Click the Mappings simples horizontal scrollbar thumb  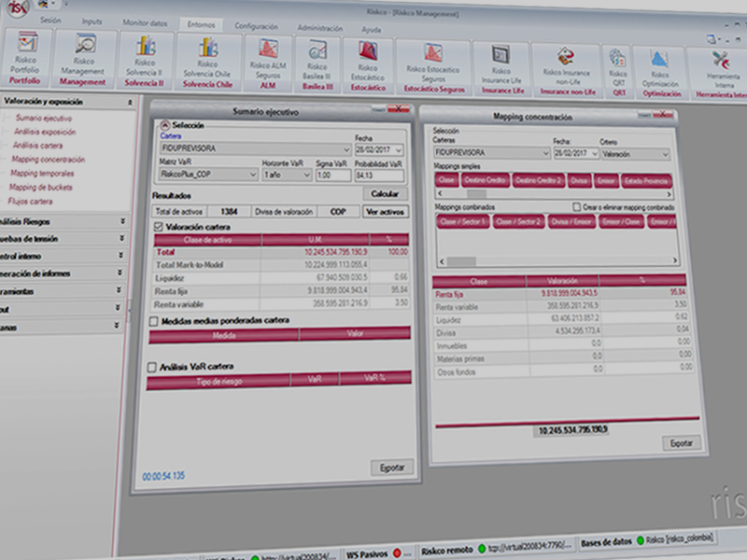476,194
